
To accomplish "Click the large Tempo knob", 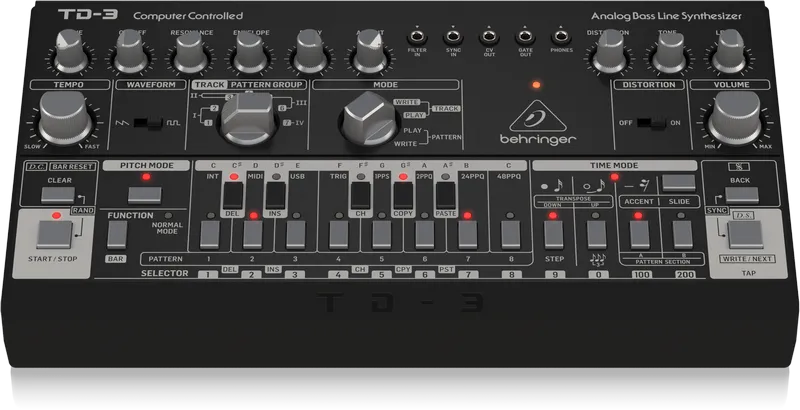I will [65, 118].
